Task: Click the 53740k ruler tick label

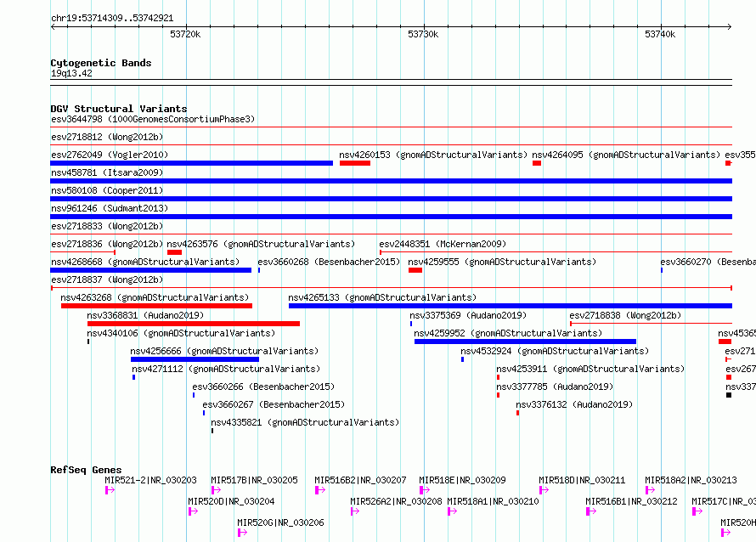Action: click(x=660, y=34)
